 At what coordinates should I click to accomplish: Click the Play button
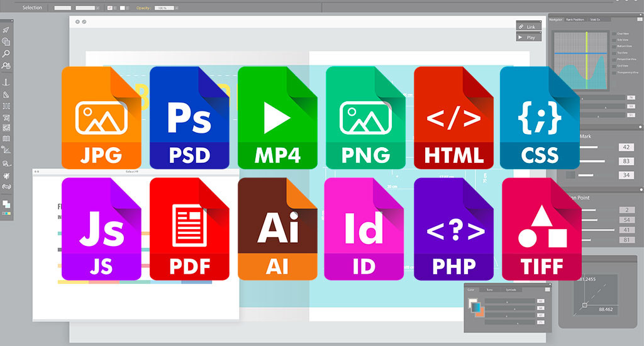[x=528, y=37]
